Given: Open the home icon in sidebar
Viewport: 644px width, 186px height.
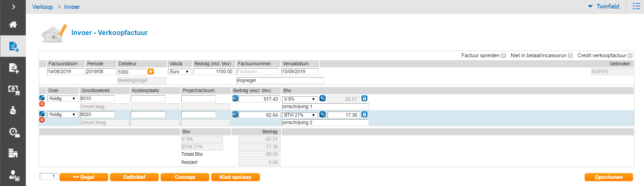Looking at the screenshot, I should click(x=13, y=24).
